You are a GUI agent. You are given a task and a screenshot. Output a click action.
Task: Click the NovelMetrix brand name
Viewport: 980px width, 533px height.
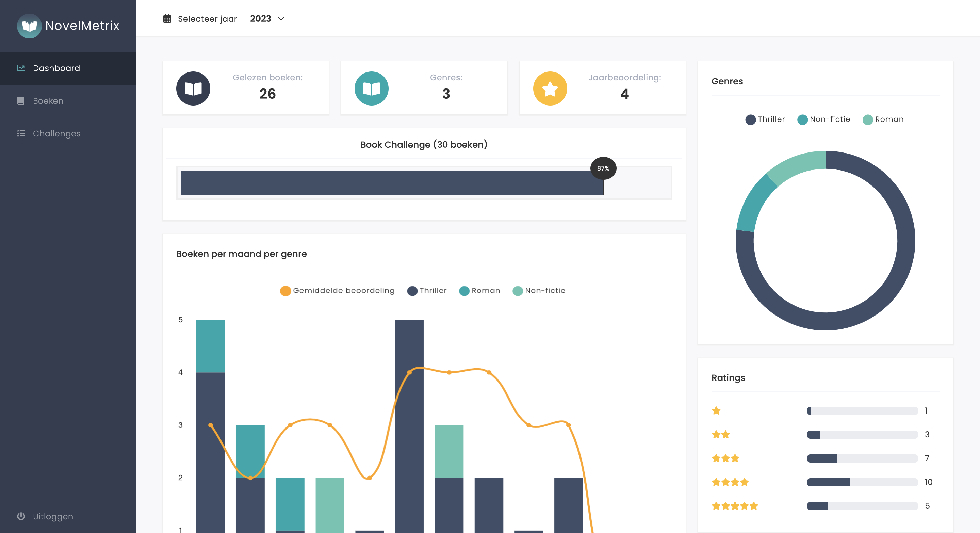[x=82, y=26]
